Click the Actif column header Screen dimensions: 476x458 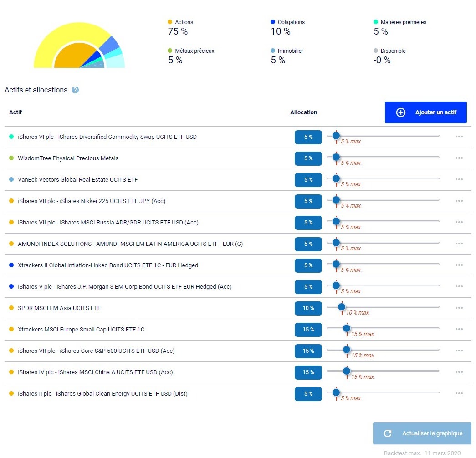(15, 112)
